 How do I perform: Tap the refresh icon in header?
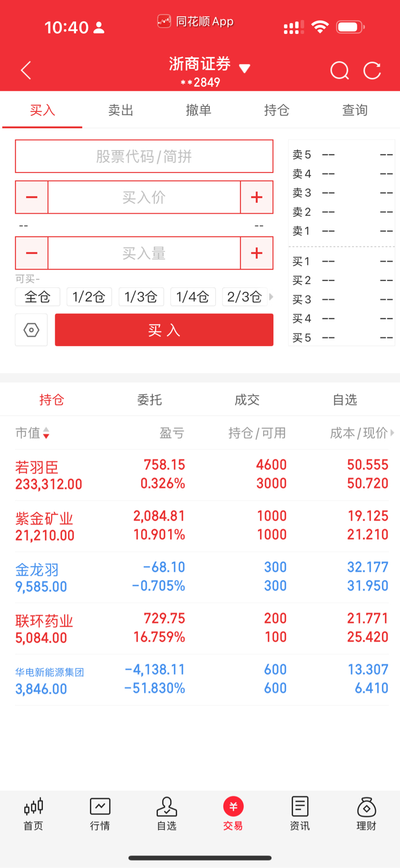click(372, 70)
